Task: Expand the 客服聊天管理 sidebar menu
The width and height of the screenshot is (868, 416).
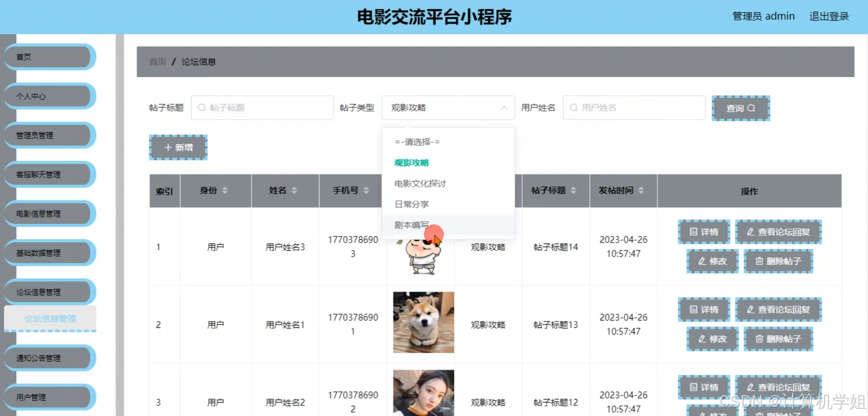Action: tap(50, 174)
